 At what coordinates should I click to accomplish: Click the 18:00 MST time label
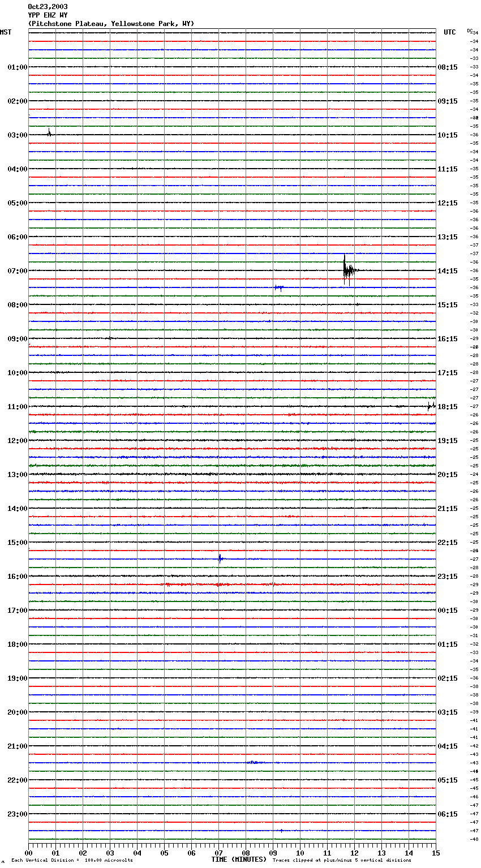(x=18, y=644)
